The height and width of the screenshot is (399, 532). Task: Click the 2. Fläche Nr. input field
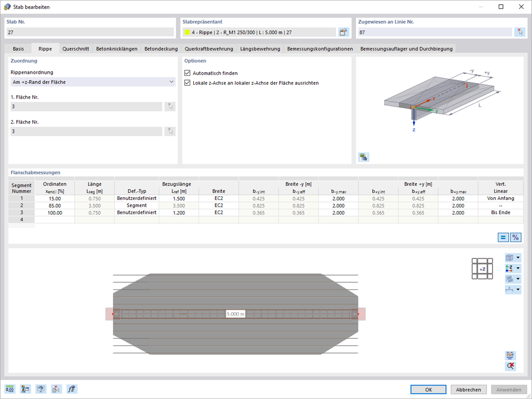tap(86, 131)
